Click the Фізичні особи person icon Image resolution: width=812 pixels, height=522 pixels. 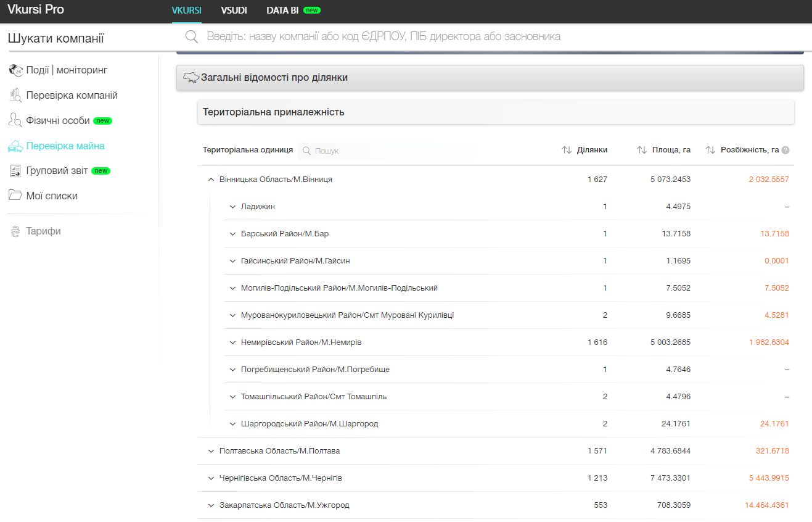coord(15,120)
